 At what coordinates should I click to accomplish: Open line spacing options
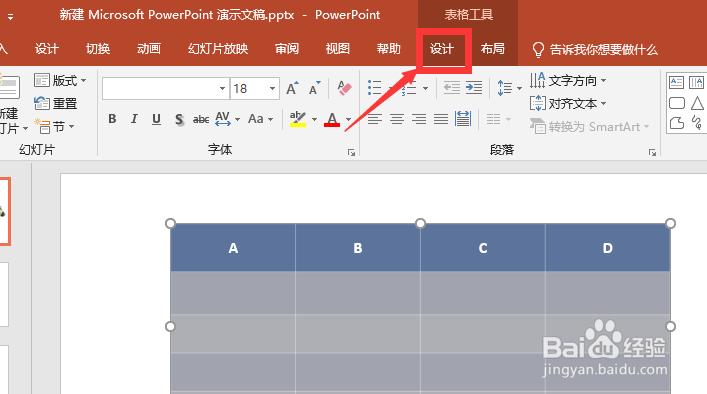coord(509,88)
